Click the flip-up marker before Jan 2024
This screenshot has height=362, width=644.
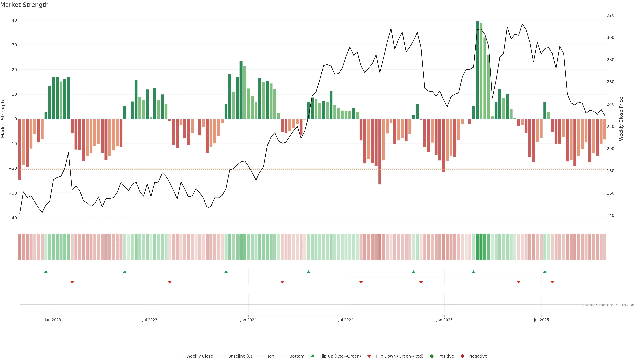click(226, 272)
